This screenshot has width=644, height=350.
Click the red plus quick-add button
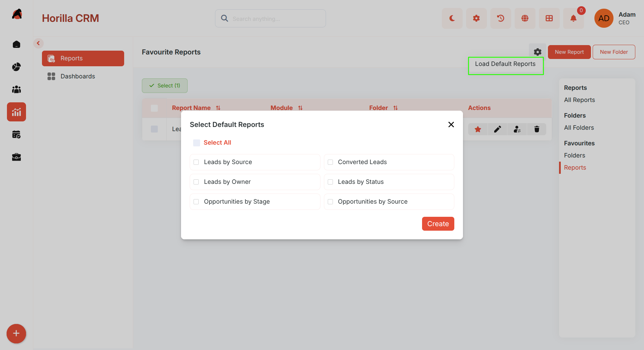tap(16, 334)
